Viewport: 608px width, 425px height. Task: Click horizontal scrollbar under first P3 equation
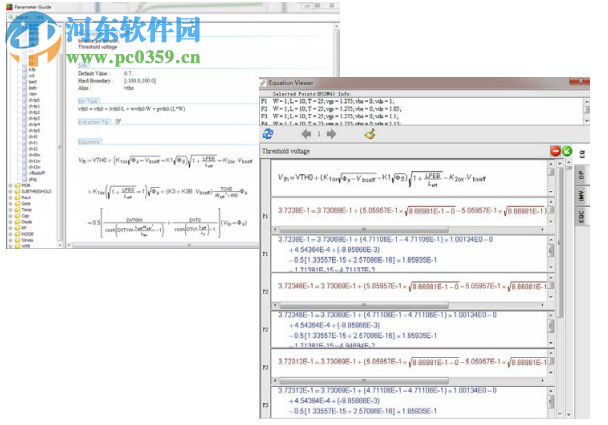pyautogui.click(x=409, y=380)
